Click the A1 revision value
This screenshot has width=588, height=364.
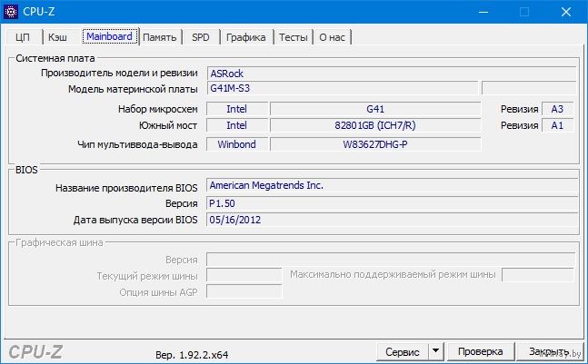[558, 125]
